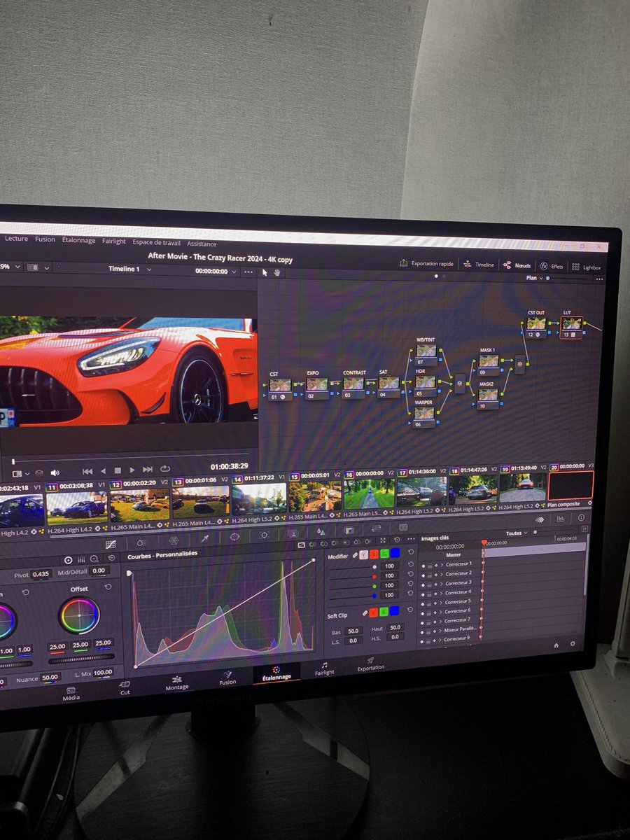Image resolution: width=630 pixels, height=840 pixels.
Task: Open the viewer options three-dot menu
Action: coord(248,271)
